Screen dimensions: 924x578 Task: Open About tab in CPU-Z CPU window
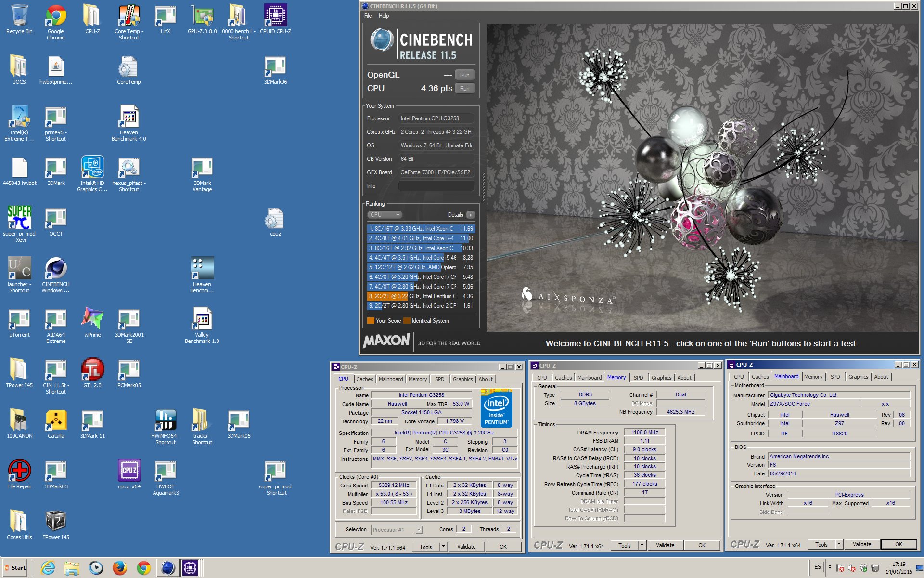tap(485, 379)
